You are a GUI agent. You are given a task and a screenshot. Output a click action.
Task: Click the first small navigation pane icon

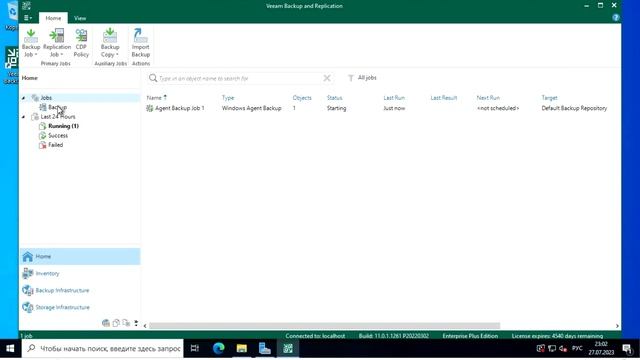pyautogui.click(x=106, y=323)
